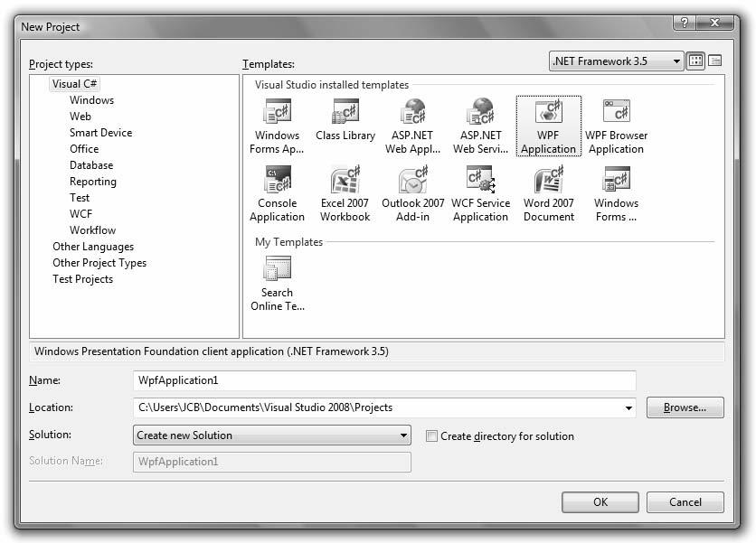The width and height of the screenshot is (756, 543).
Task: Switch templates to large icons view
Action: tap(695, 61)
